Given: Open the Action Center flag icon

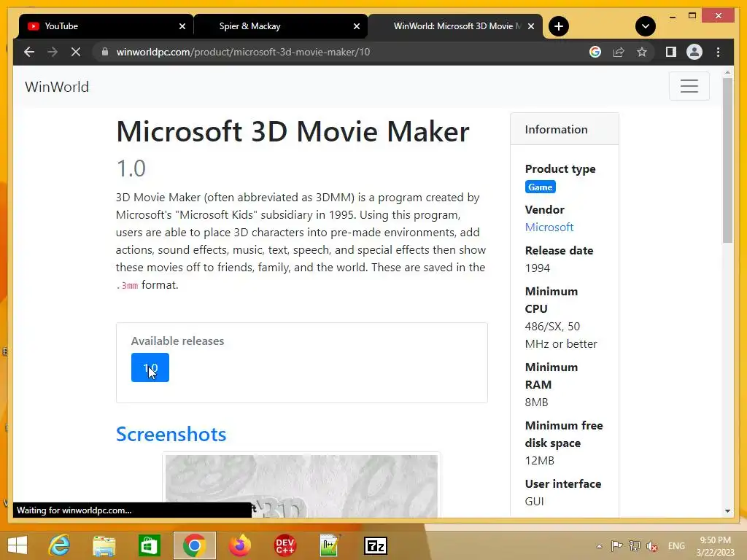Looking at the screenshot, I should click(616, 545).
